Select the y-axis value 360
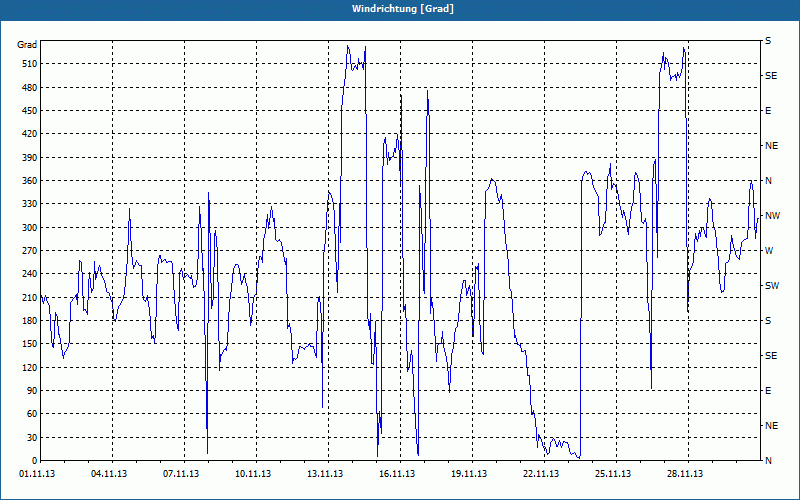Viewport: 800px width, 500px height. [29, 181]
